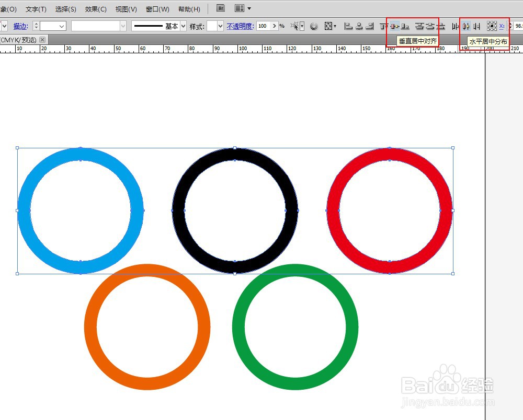This screenshot has height=420, width=523.
Task: Open the Recolor Artwork wheel icon
Action: coord(313,26)
